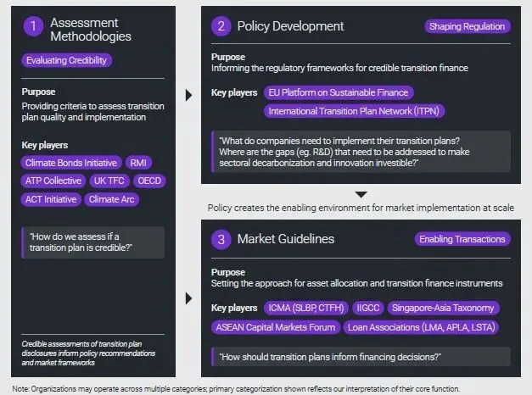Click the Assessment Methodologies heading
This screenshot has height=395, width=532.
91,30
